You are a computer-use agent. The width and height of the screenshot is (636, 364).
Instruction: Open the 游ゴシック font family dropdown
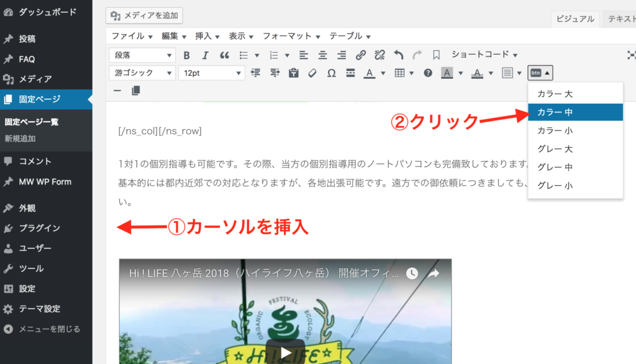(x=142, y=73)
